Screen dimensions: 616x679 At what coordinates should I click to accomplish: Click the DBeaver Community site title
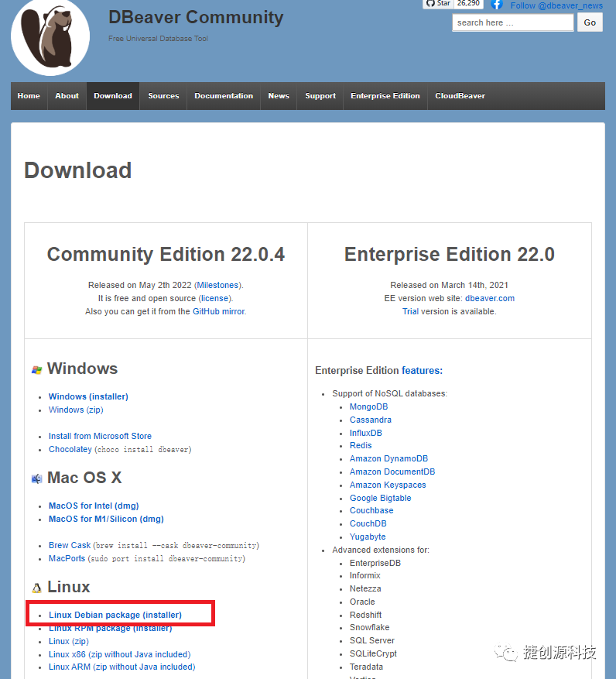pyautogui.click(x=196, y=17)
